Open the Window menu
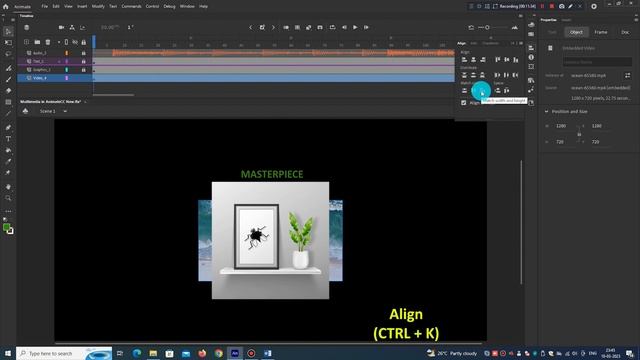 [x=187, y=6]
